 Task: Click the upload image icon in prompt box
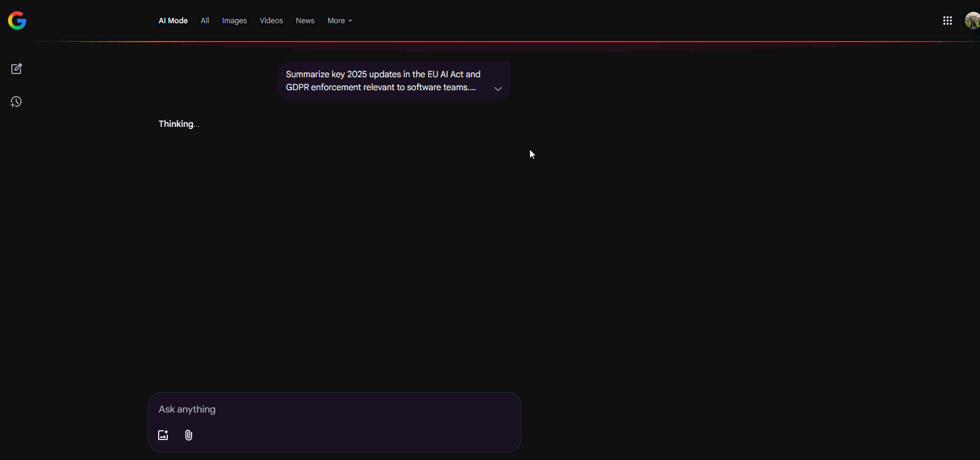pos(163,435)
